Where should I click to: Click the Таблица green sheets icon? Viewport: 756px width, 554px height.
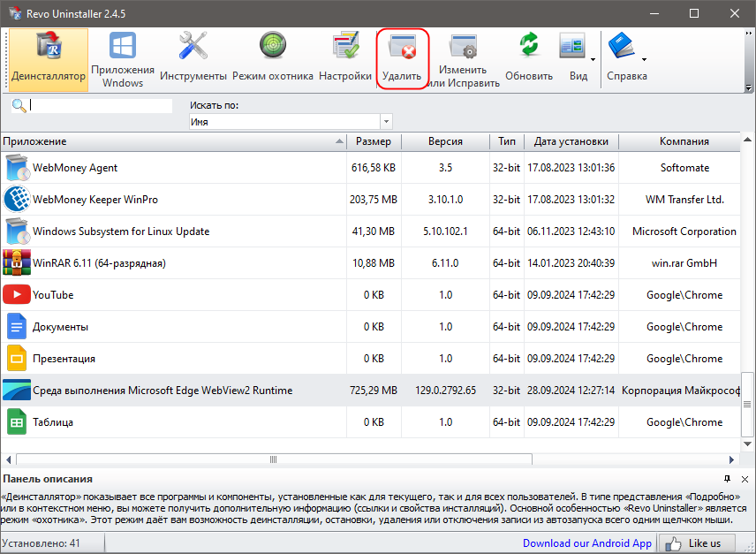pyautogui.click(x=17, y=421)
